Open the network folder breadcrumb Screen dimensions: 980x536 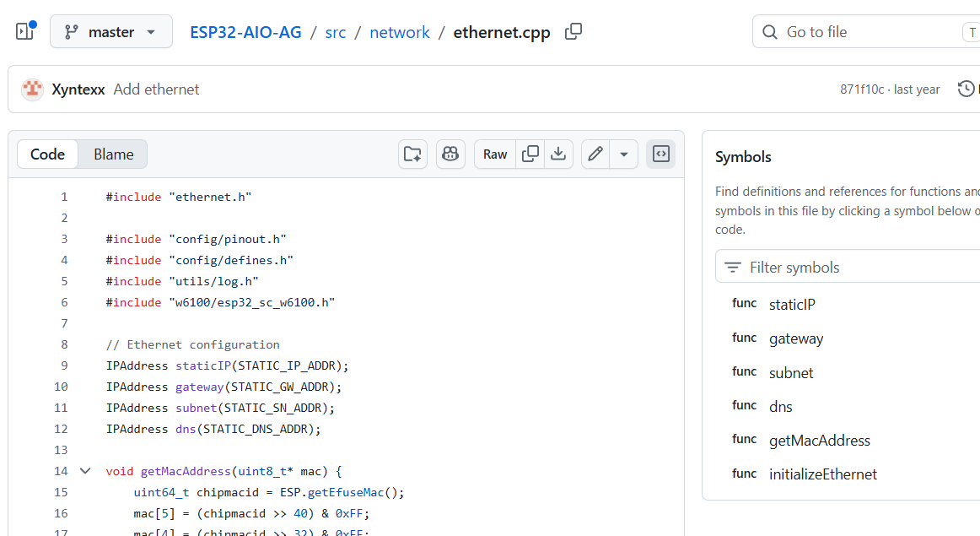pyautogui.click(x=400, y=32)
